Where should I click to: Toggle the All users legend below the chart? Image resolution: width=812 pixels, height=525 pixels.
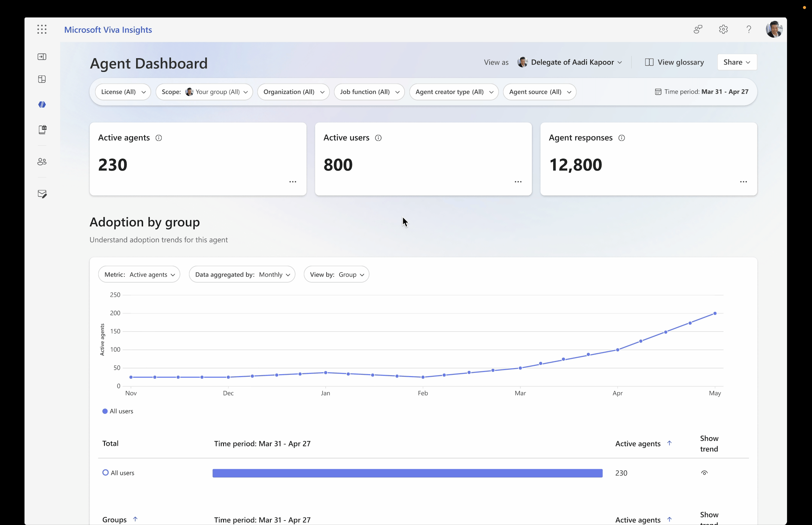click(x=118, y=411)
